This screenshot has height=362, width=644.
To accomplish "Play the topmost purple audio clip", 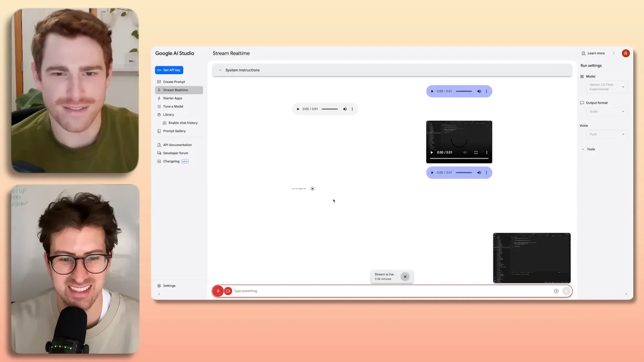I will 432,91.
